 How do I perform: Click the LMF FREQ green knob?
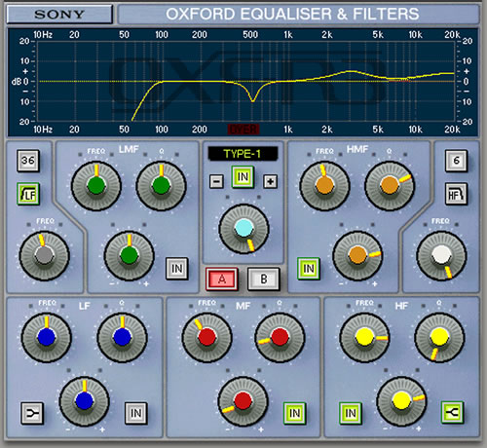96,186
